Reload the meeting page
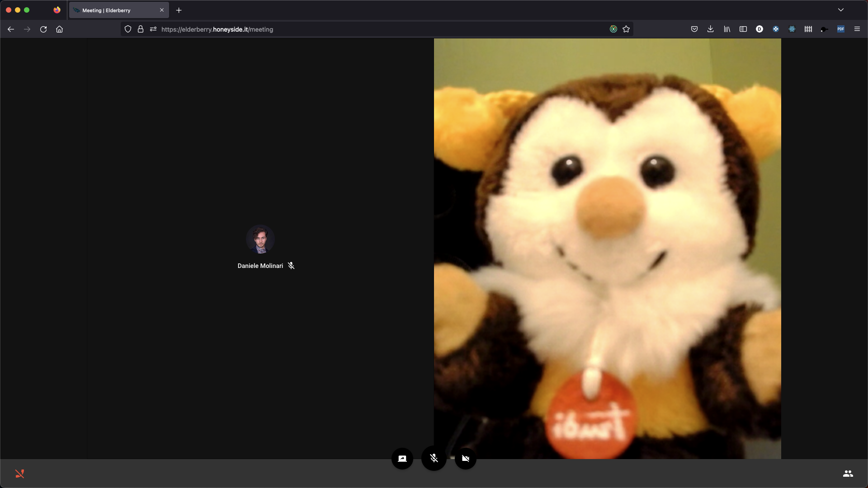This screenshot has width=868, height=488. coord(43,29)
